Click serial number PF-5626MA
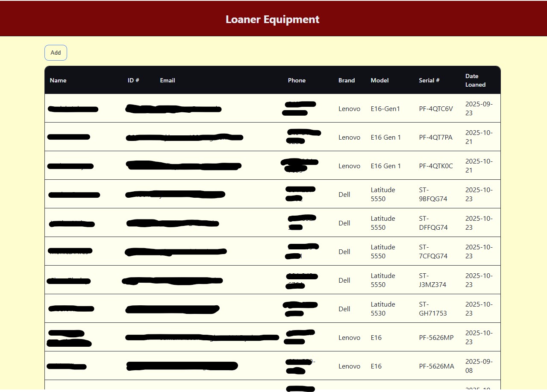 click(x=437, y=366)
